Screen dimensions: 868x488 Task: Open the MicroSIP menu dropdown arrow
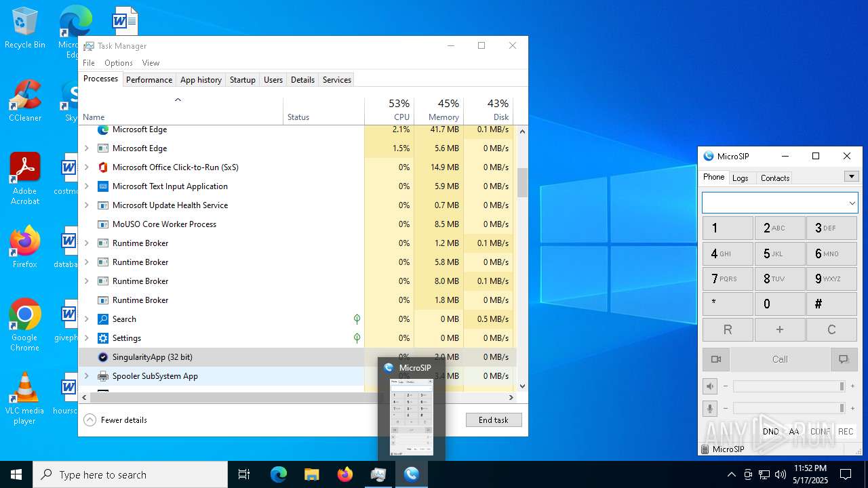click(x=852, y=176)
